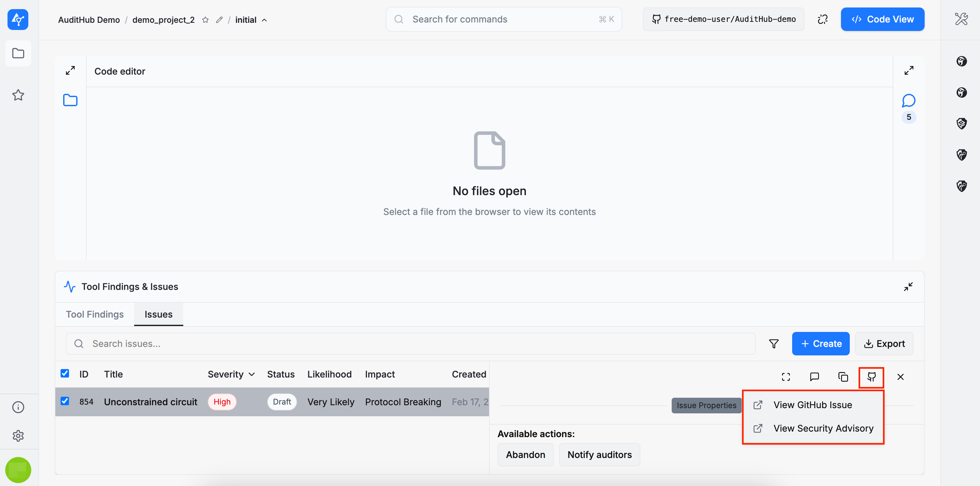980x486 pixels.
Task: Uncheck issue 854 row checkbox
Action: (x=65, y=401)
